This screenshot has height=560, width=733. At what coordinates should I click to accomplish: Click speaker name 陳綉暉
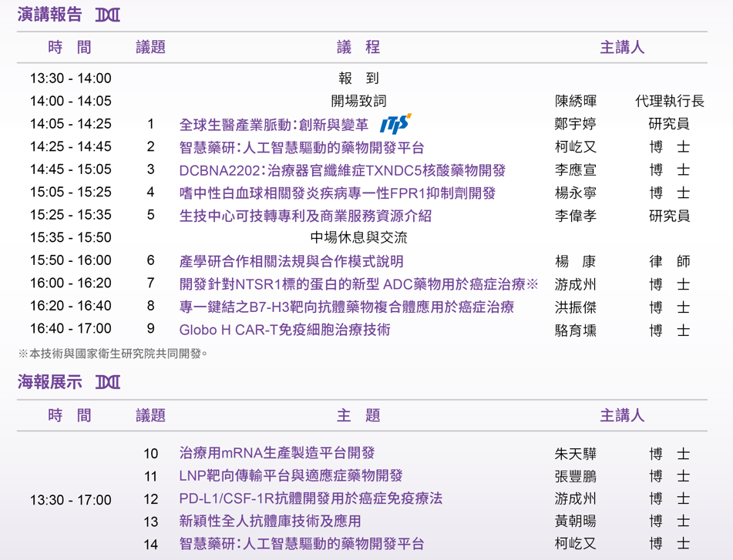tap(576, 101)
